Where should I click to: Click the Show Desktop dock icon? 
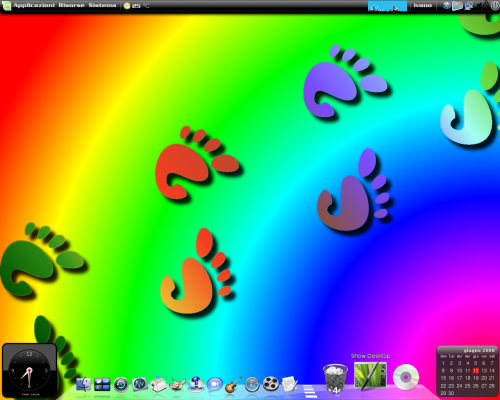pyautogui.click(x=370, y=376)
